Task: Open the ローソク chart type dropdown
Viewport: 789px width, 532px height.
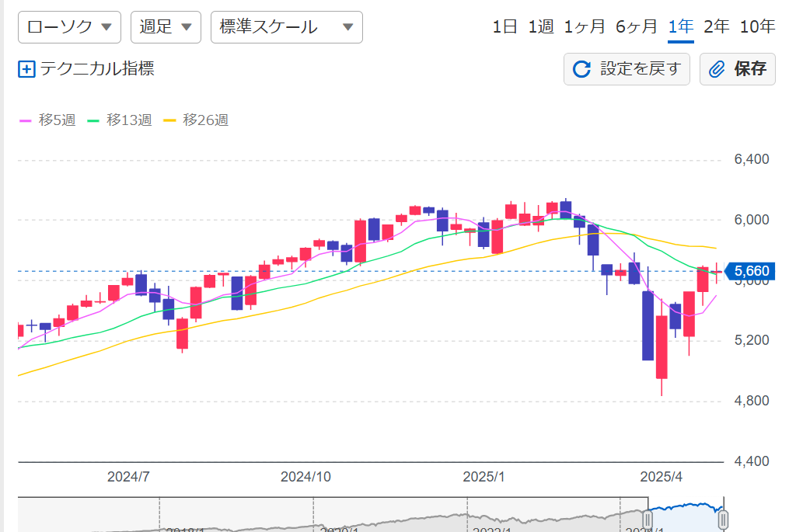Action: click(69, 27)
